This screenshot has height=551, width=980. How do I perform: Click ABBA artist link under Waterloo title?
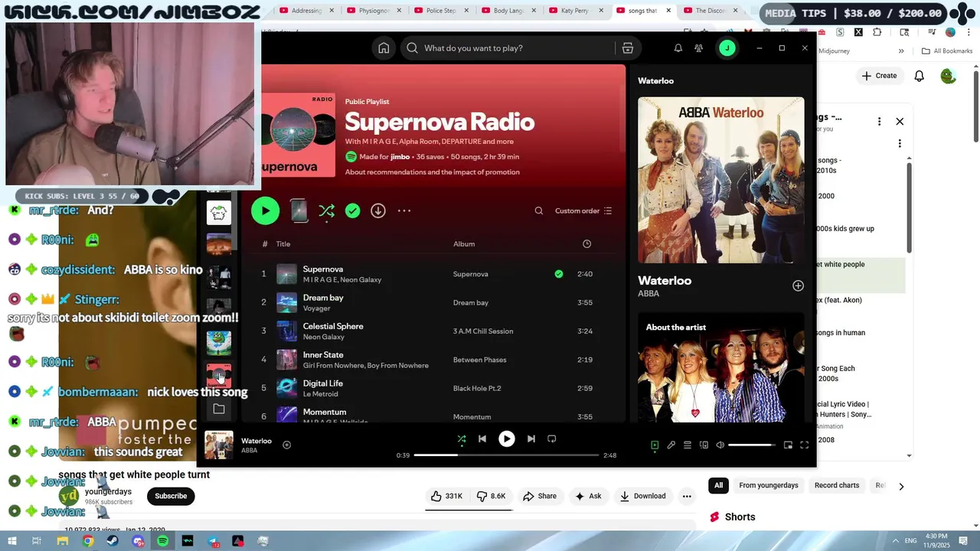(648, 294)
